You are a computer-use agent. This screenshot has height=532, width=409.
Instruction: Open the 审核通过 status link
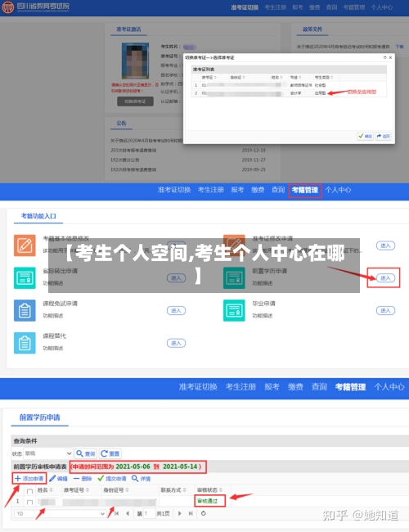tap(207, 501)
